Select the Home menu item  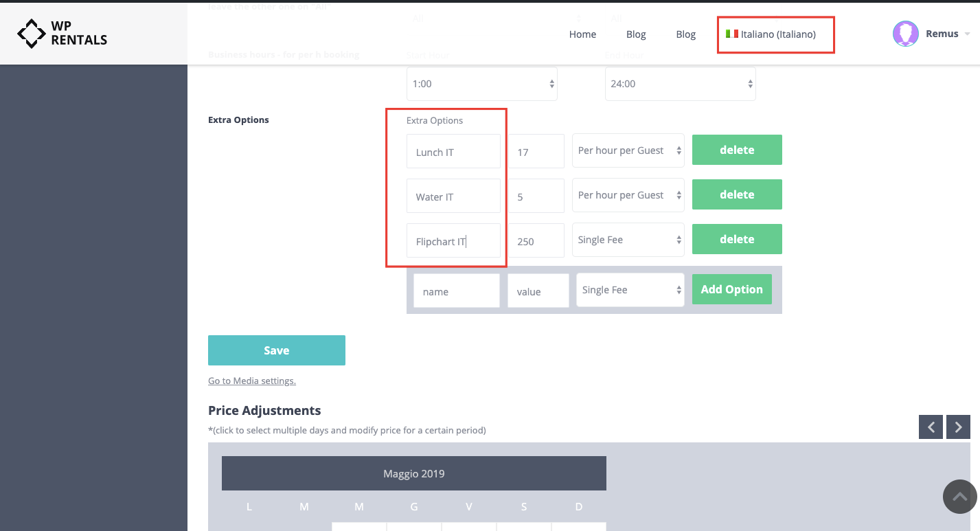coord(582,34)
